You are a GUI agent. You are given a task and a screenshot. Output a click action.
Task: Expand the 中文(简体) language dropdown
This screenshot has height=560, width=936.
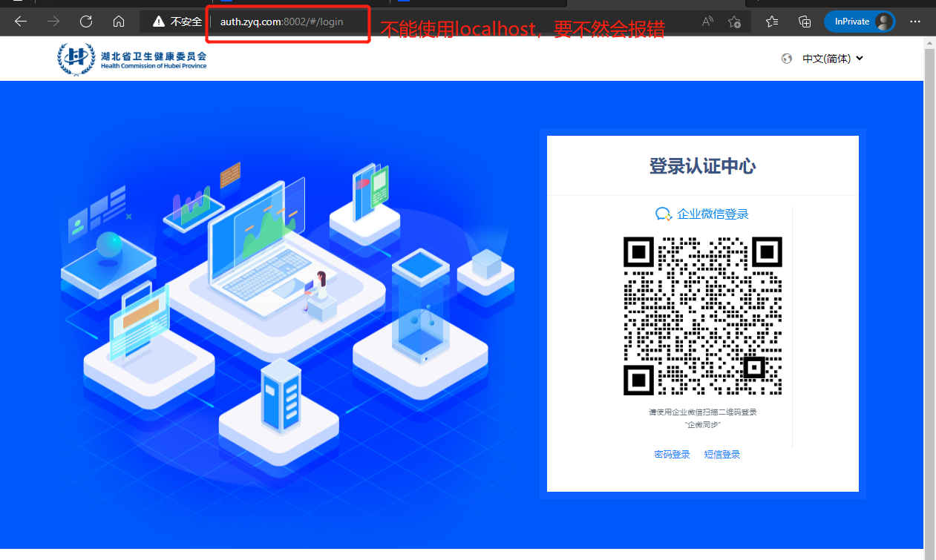coord(833,59)
